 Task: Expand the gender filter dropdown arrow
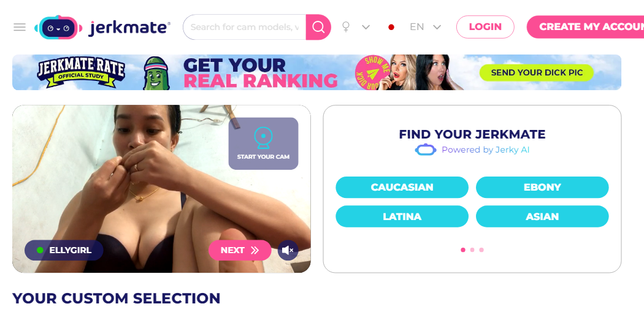[366, 27]
